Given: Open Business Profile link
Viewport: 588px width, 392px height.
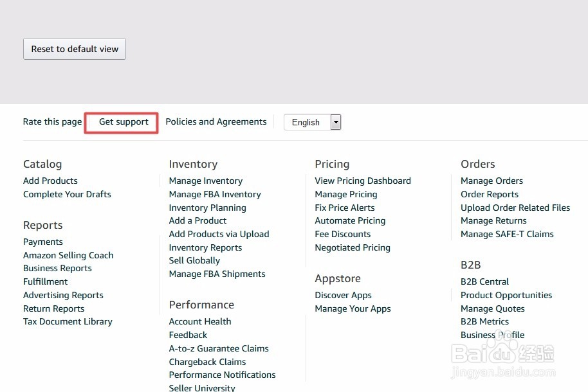Looking at the screenshot, I should click(492, 335).
